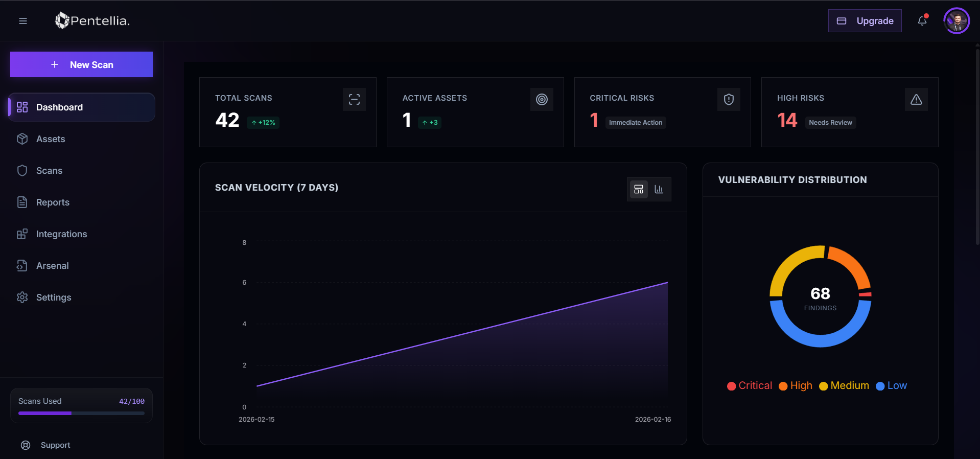Click the Critical Risks shield icon

coord(729,99)
